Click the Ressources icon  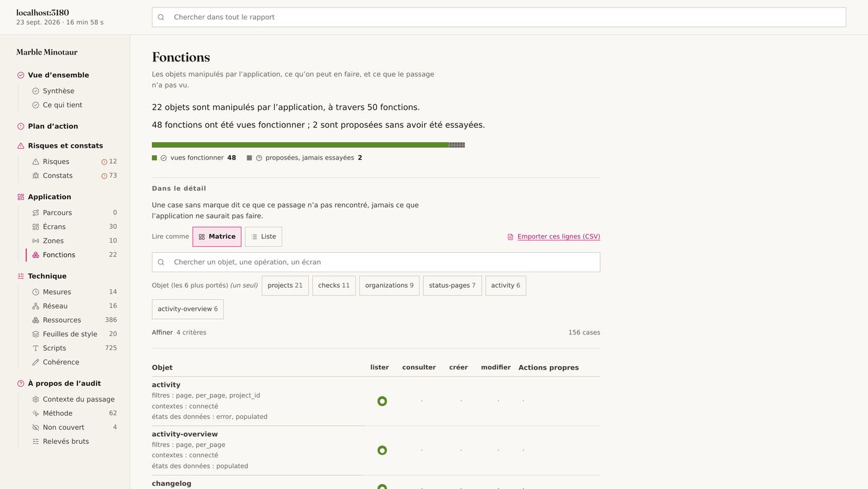click(x=35, y=320)
